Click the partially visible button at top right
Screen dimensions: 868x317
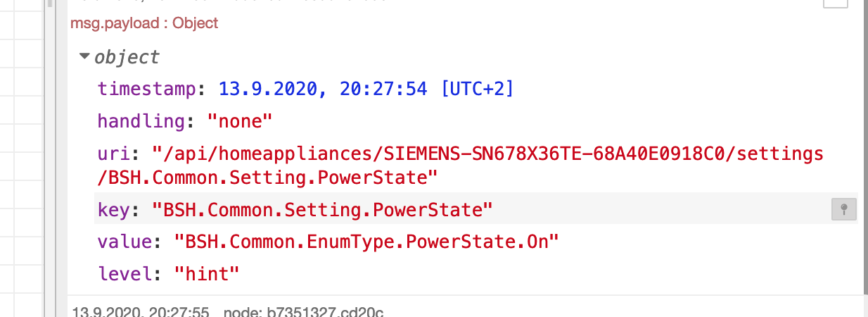pos(836,3)
